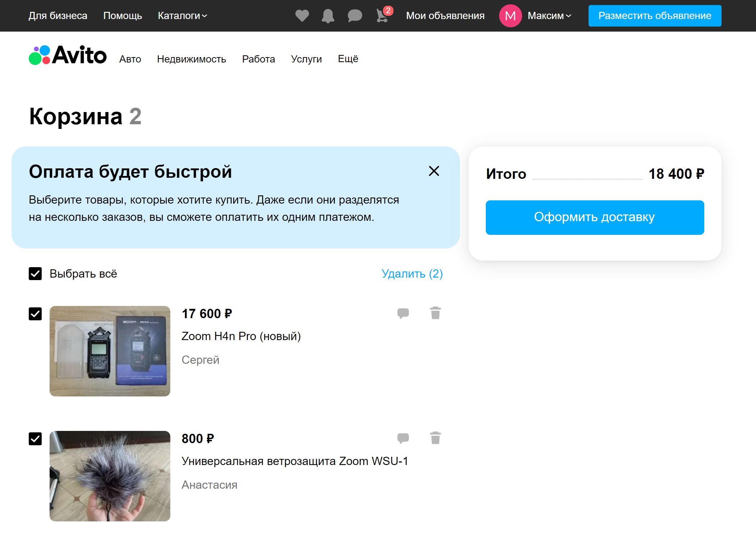Image resolution: width=756 pixels, height=553 pixels.
Task: Open the Недвижимость category
Action: coord(192,59)
